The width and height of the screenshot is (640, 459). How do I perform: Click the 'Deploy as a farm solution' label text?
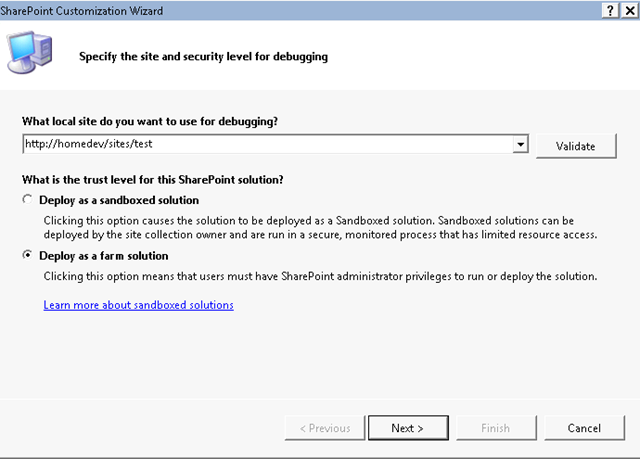click(104, 256)
